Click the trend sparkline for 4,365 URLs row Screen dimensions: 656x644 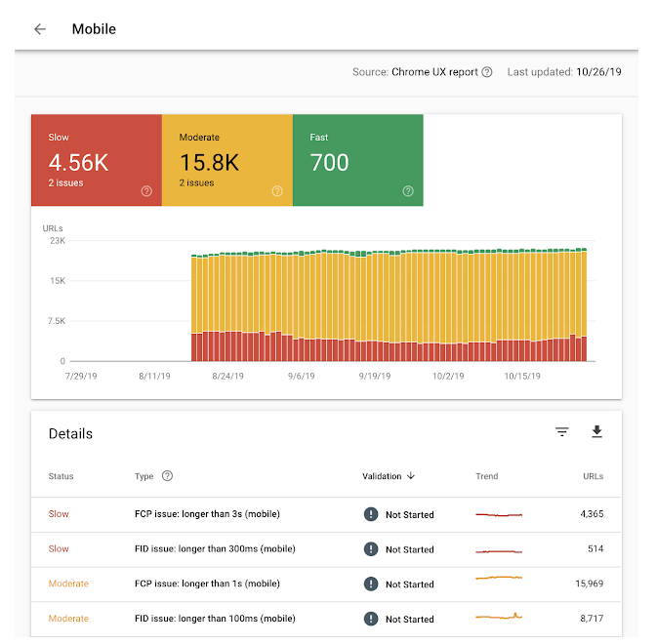tap(499, 515)
